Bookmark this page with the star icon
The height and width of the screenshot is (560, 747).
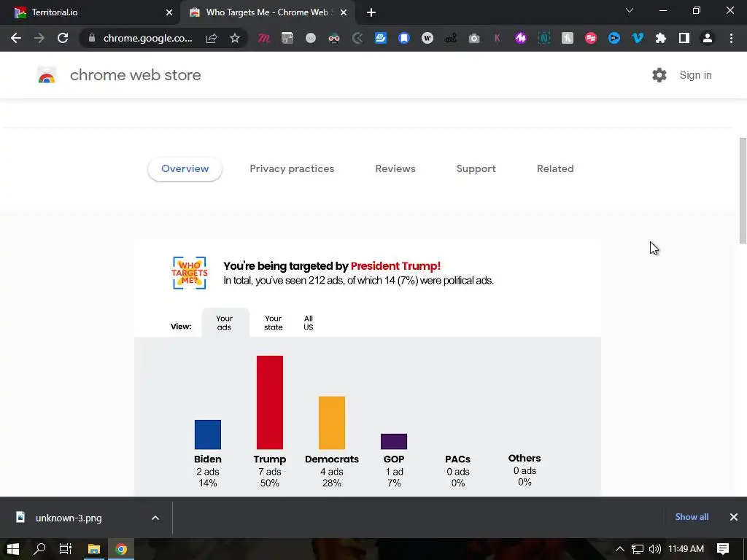click(234, 38)
